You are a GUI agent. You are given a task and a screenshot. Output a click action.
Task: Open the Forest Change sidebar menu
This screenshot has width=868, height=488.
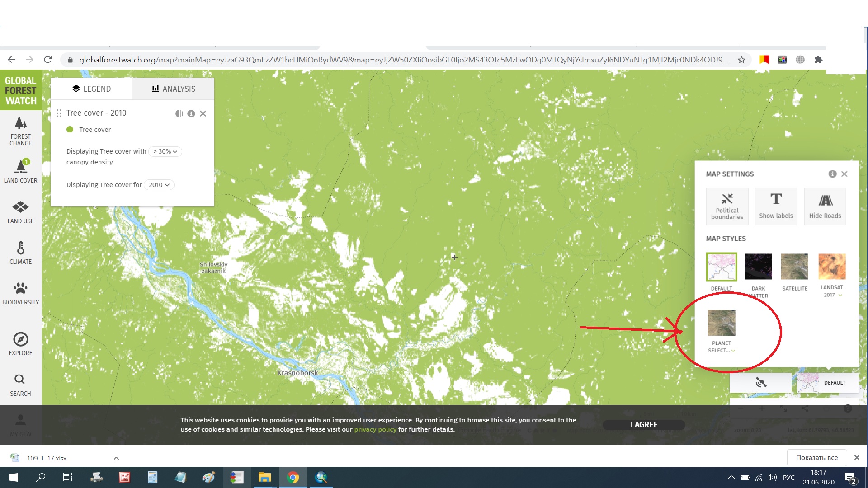click(x=21, y=131)
